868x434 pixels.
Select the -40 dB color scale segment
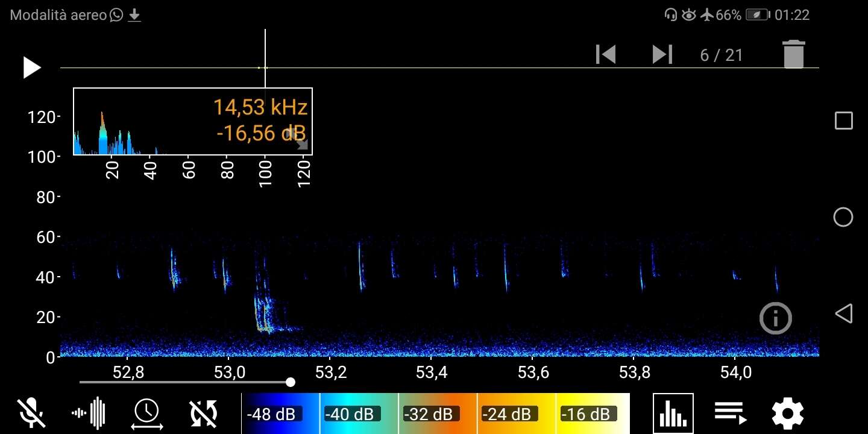[359, 414]
